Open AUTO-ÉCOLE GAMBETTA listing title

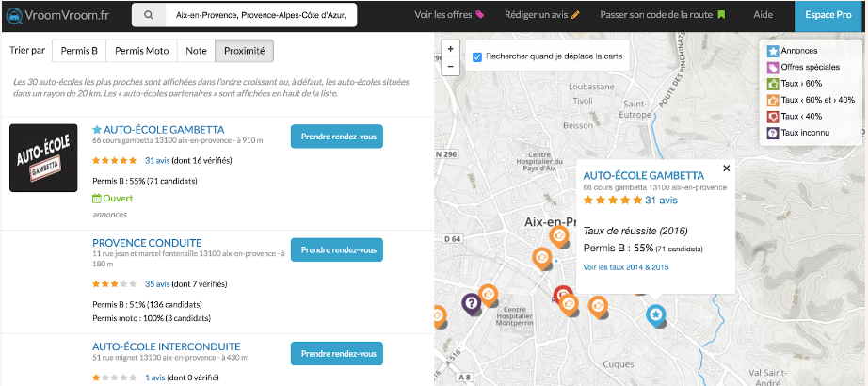164,130
